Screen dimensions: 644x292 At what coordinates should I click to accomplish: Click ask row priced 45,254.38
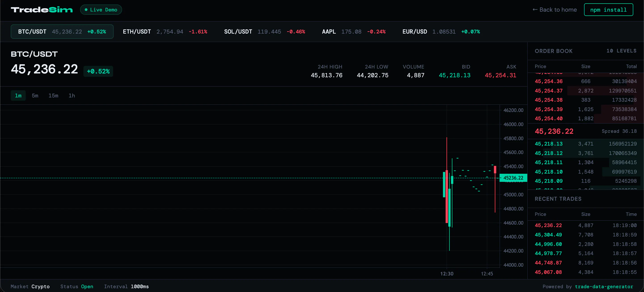point(585,100)
